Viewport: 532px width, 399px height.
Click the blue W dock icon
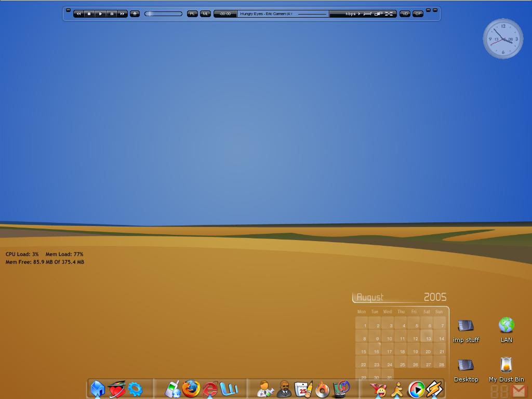229,389
